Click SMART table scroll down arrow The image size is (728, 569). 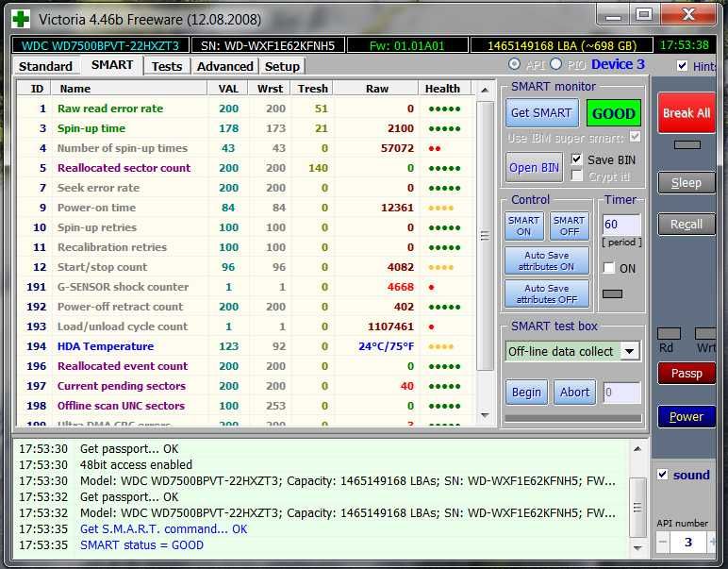[485, 415]
